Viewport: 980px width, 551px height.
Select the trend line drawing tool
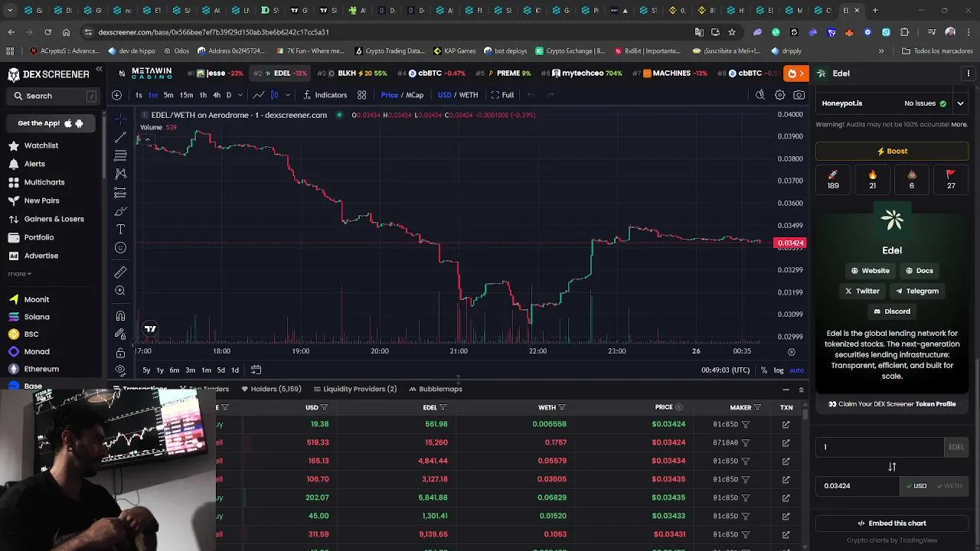click(120, 138)
